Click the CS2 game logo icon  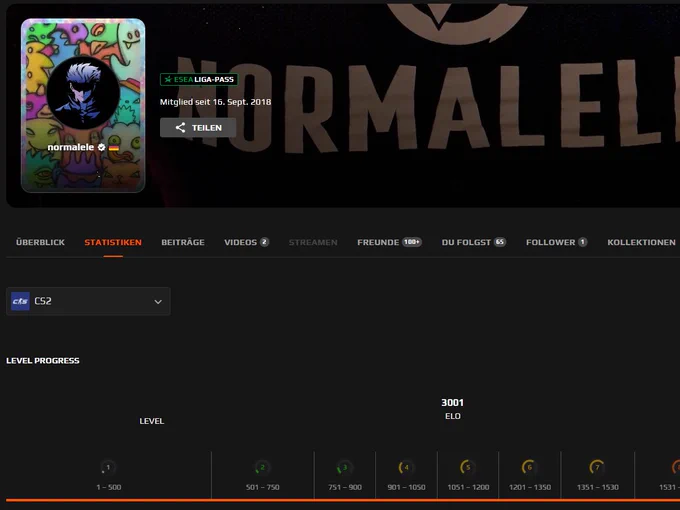(x=20, y=301)
